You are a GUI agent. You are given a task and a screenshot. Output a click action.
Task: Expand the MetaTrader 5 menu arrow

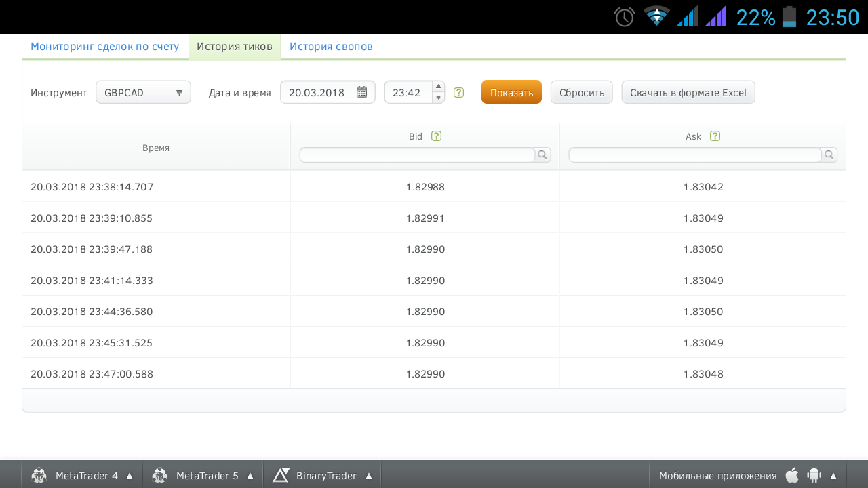[250, 476]
